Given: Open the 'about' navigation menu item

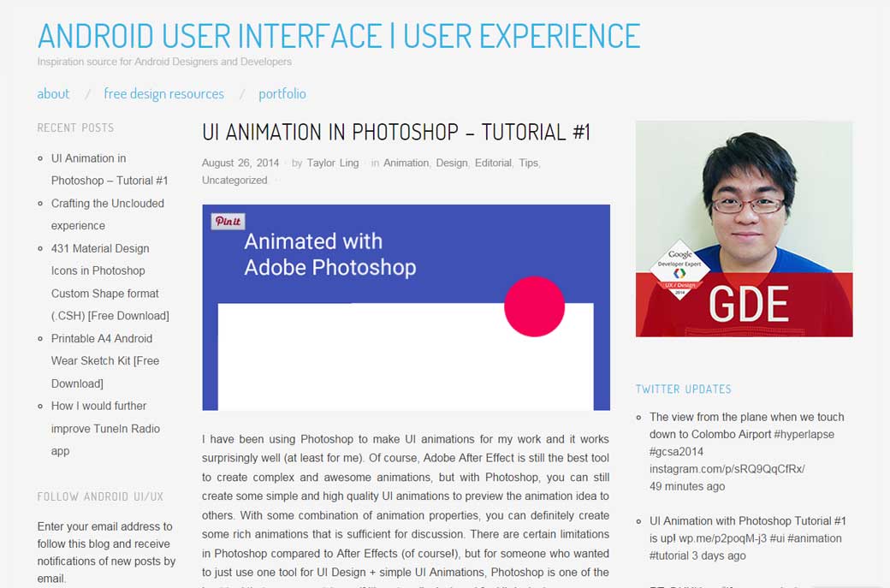Looking at the screenshot, I should point(52,93).
